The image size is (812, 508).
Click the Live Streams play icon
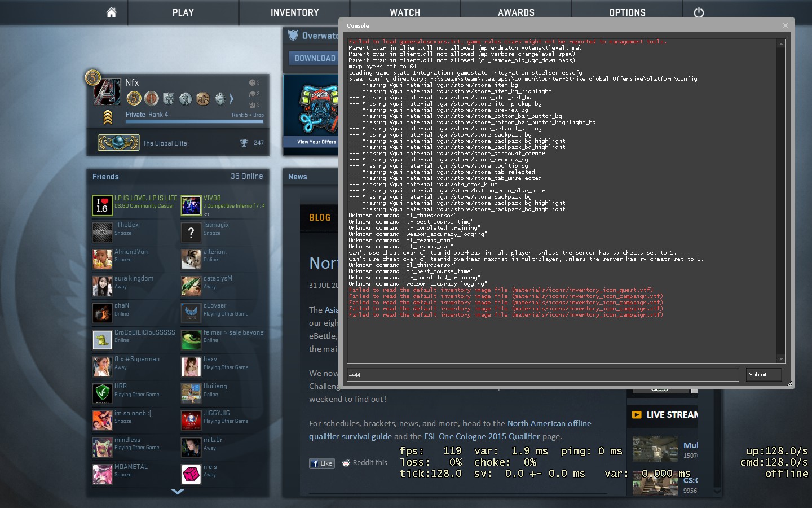point(637,414)
